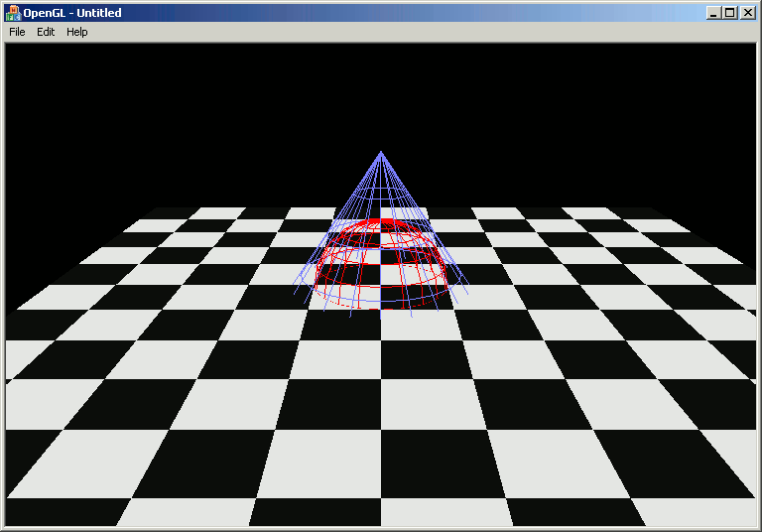
Task: Open the Help menu
Action: coord(76,32)
